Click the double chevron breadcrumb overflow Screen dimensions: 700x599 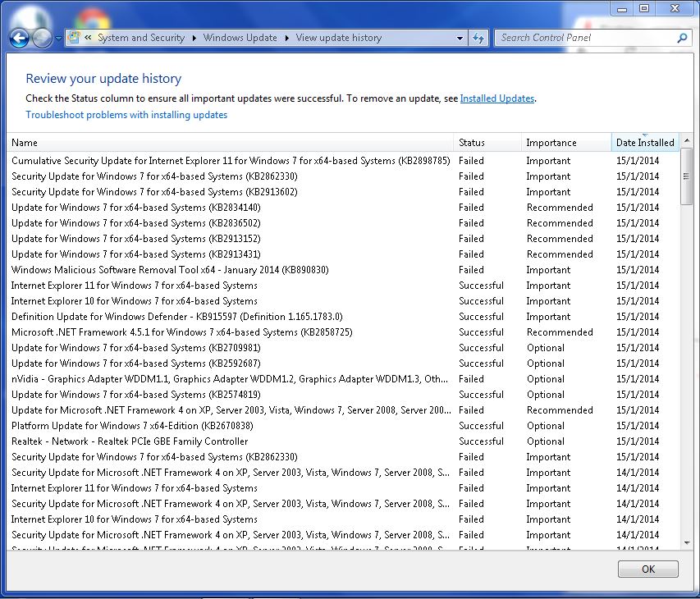(88, 38)
